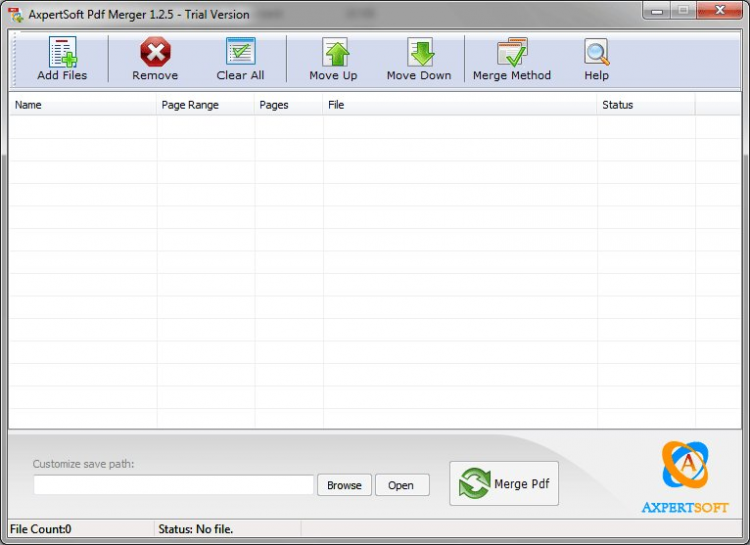Click the green Move Down arrow
750x545 pixels.
pyautogui.click(x=420, y=52)
